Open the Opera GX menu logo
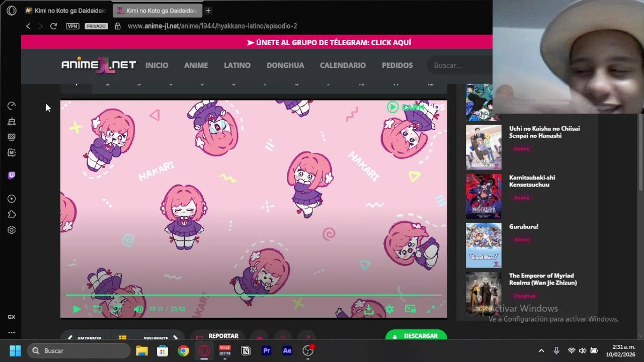This screenshot has height=362, width=644. tap(11, 11)
